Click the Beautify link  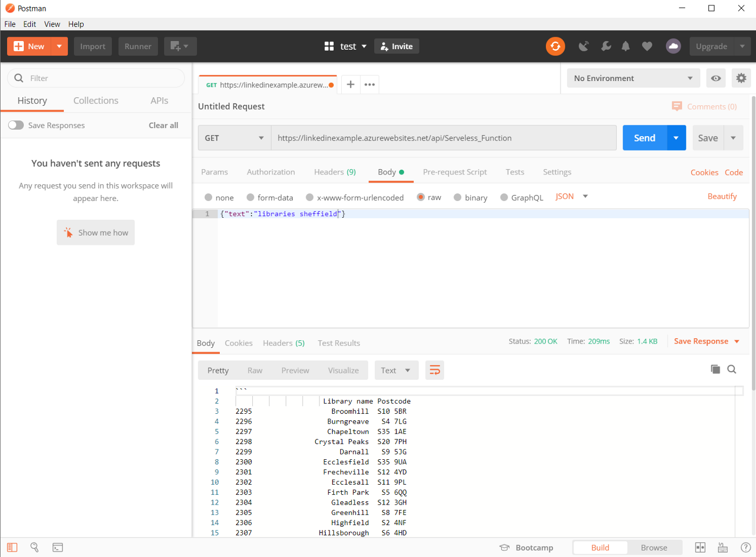tap(722, 197)
